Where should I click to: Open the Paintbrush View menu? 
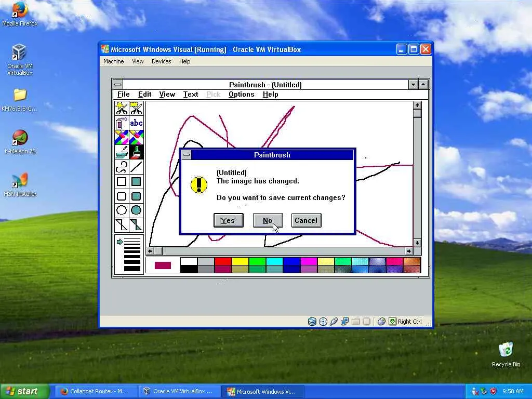tap(167, 95)
